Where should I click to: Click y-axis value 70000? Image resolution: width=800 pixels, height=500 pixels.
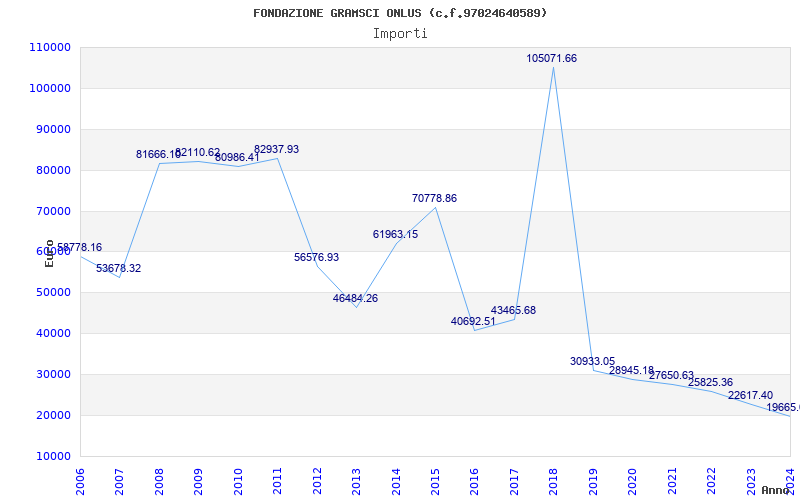click(53, 211)
